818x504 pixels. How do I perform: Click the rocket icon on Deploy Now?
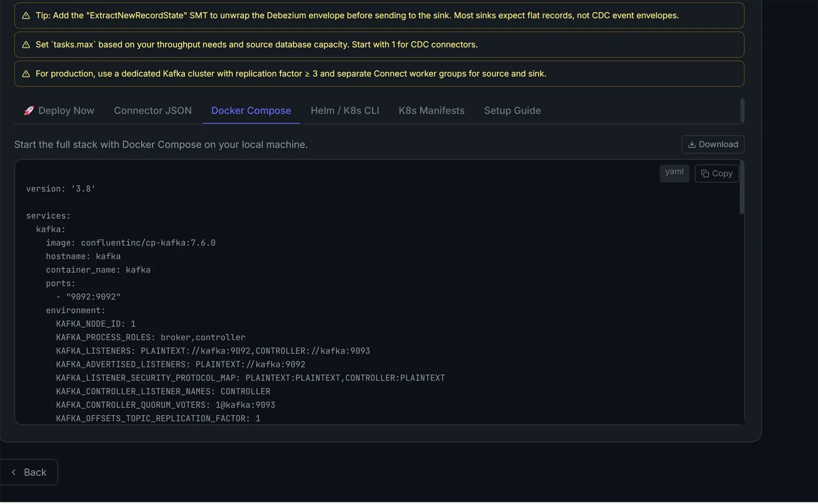[x=29, y=110]
